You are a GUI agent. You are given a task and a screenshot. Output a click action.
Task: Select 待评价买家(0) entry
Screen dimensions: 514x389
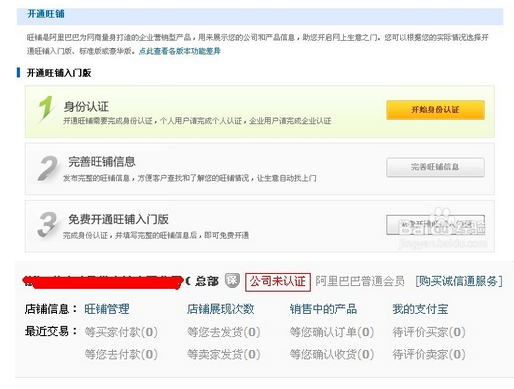(x=429, y=332)
